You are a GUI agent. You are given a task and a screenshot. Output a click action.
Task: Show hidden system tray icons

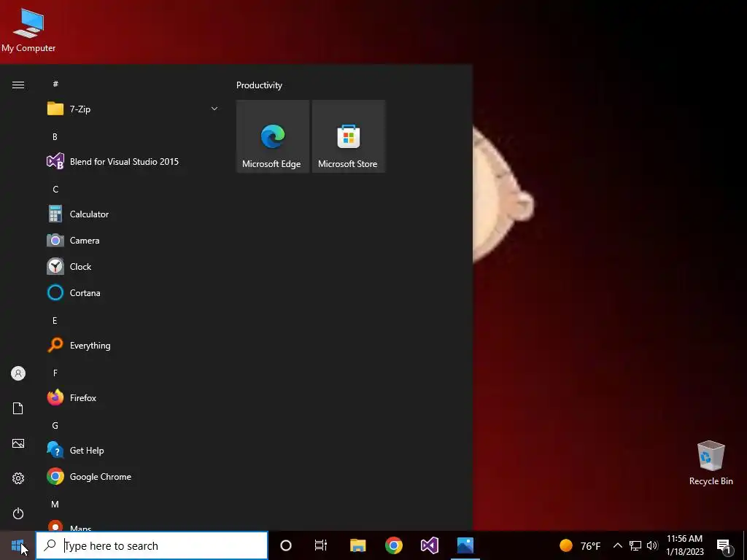617,545
